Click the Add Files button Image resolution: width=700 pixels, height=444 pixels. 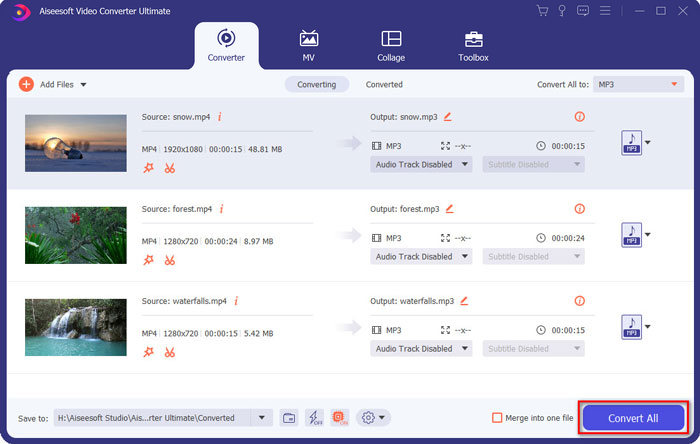tap(48, 85)
